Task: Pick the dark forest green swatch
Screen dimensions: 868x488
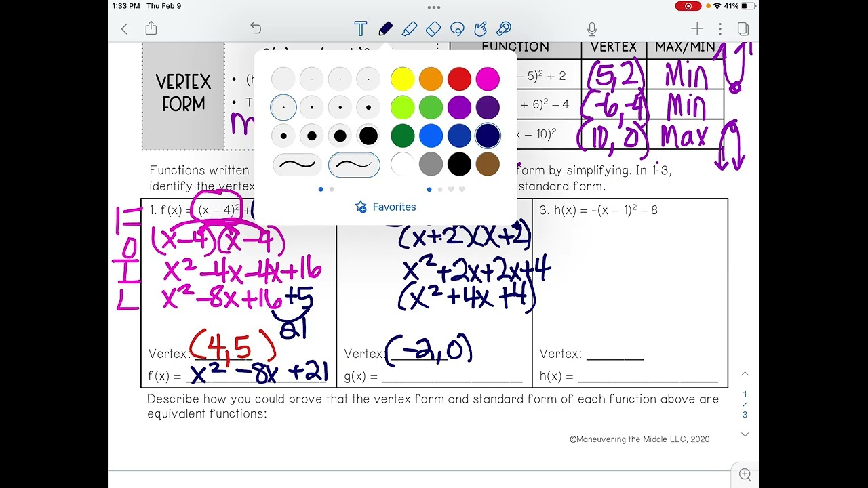Action: click(x=403, y=136)
